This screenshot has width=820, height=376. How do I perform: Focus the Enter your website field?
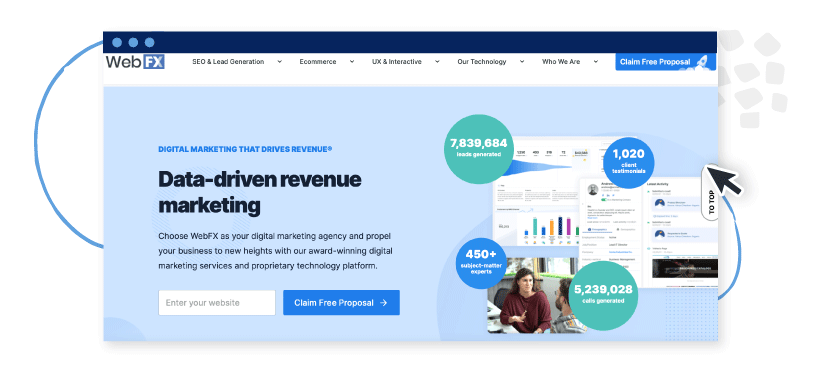coord(217,303)
